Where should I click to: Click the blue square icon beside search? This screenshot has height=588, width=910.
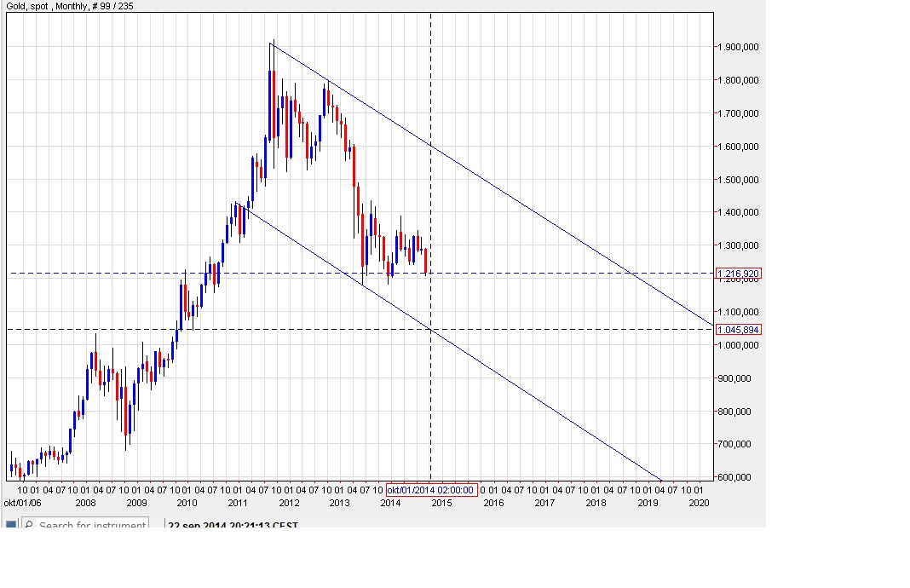10,524
